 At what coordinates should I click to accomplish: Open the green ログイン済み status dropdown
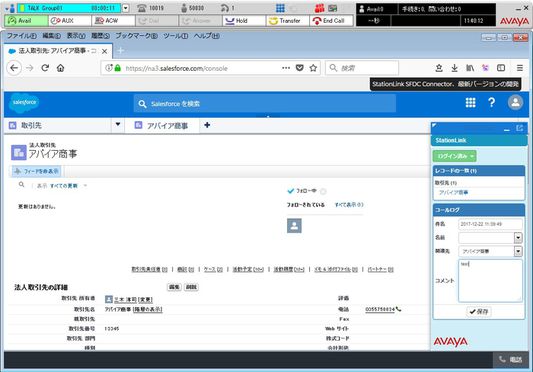point(454,156)
